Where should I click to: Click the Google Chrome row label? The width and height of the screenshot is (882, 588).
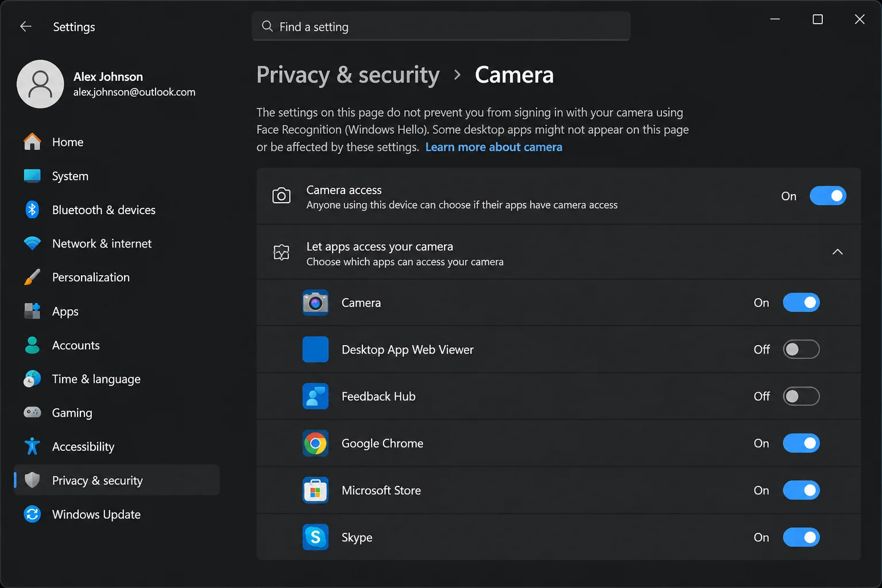click(382, 443)
